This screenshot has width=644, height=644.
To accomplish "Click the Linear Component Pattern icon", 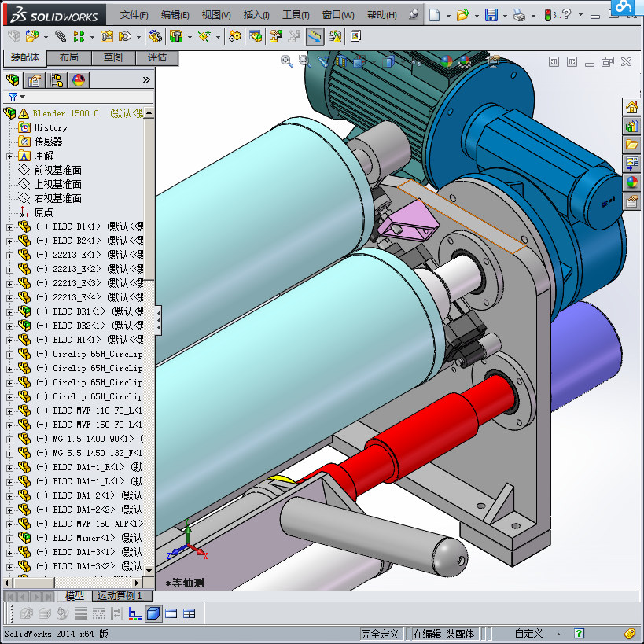I will point(79,36).
